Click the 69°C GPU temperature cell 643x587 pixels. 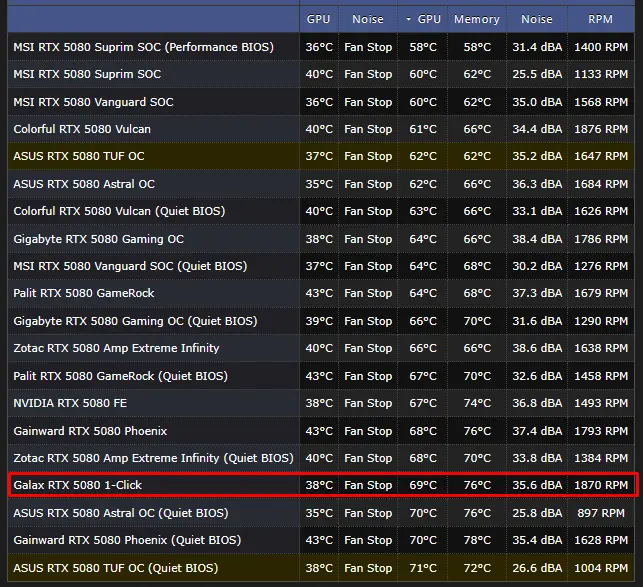pyautogui.click(x=423, y=485)
